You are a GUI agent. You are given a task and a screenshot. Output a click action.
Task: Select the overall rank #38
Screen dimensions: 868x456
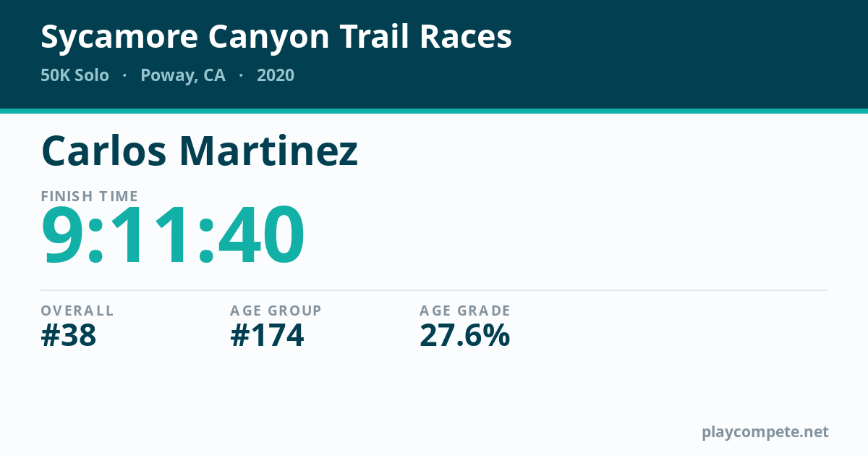pyautogui.click(x=69, y=336)
